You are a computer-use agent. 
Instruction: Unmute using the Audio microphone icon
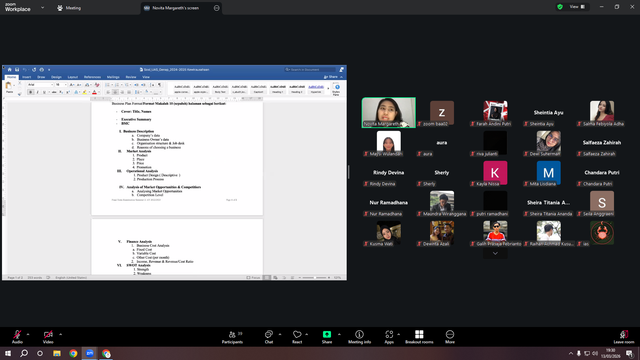pyautogui.click(x=17, y=335)
